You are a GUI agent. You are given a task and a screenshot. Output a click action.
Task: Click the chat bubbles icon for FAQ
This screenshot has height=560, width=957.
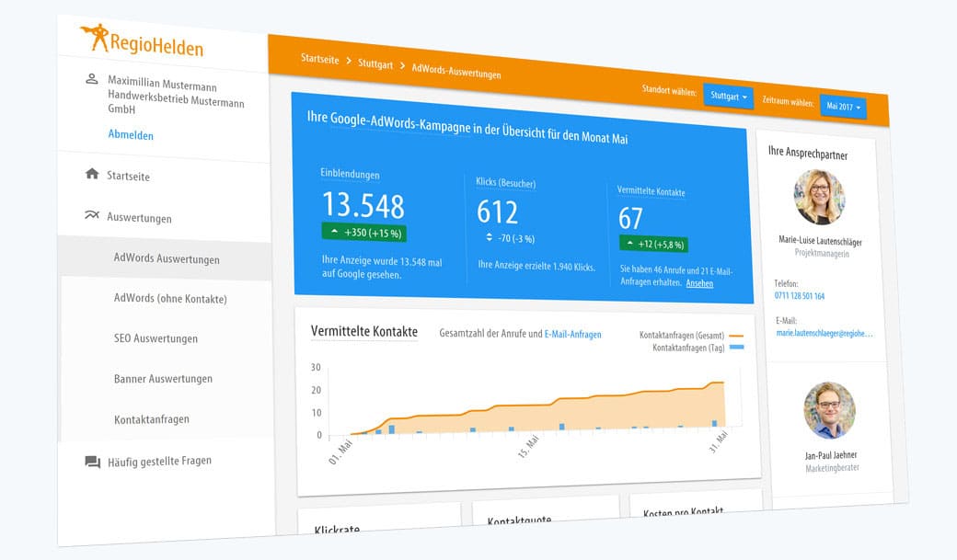(92, 462)
